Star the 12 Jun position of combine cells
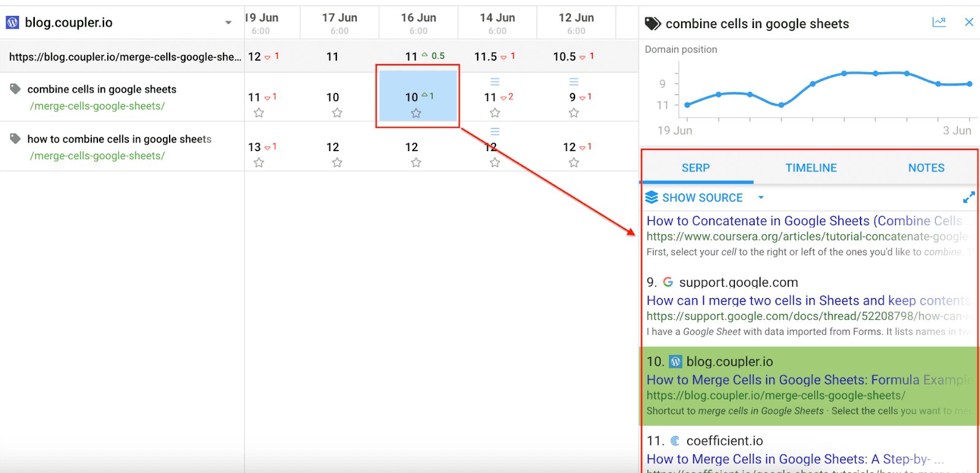 pyautogui.click(x=574, y=113)
